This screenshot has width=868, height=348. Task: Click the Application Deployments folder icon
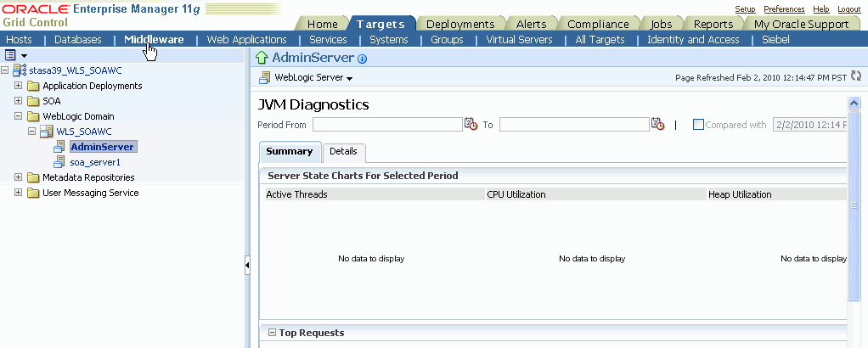33,86
